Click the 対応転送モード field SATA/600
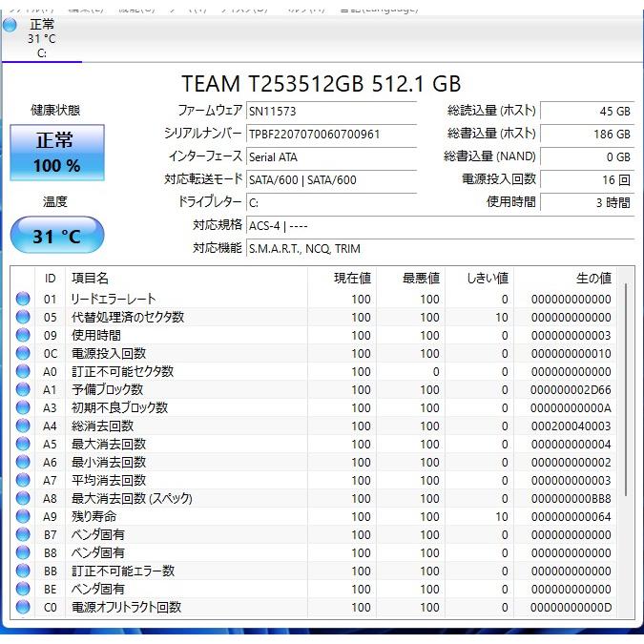The width and height of the screenshot is (644, 644). pyautogui.click(x=331, y=180)
